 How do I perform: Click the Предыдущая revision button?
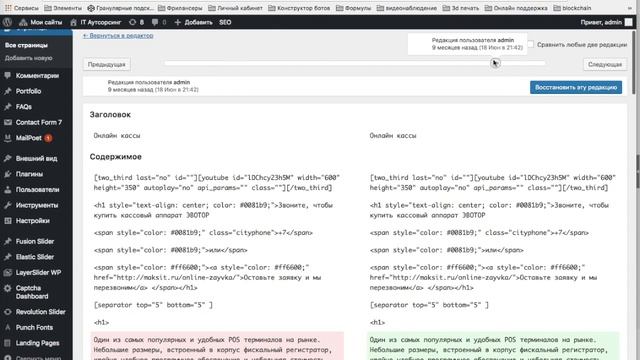107,64
